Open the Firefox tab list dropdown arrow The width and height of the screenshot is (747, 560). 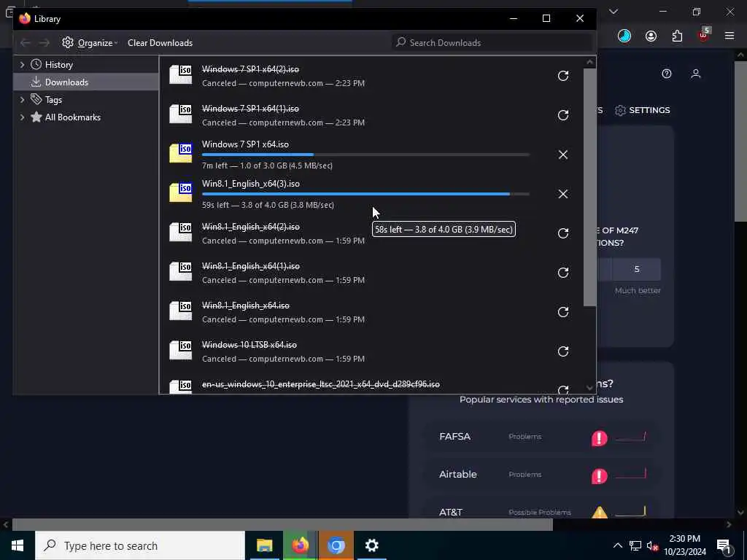point(613,12)
